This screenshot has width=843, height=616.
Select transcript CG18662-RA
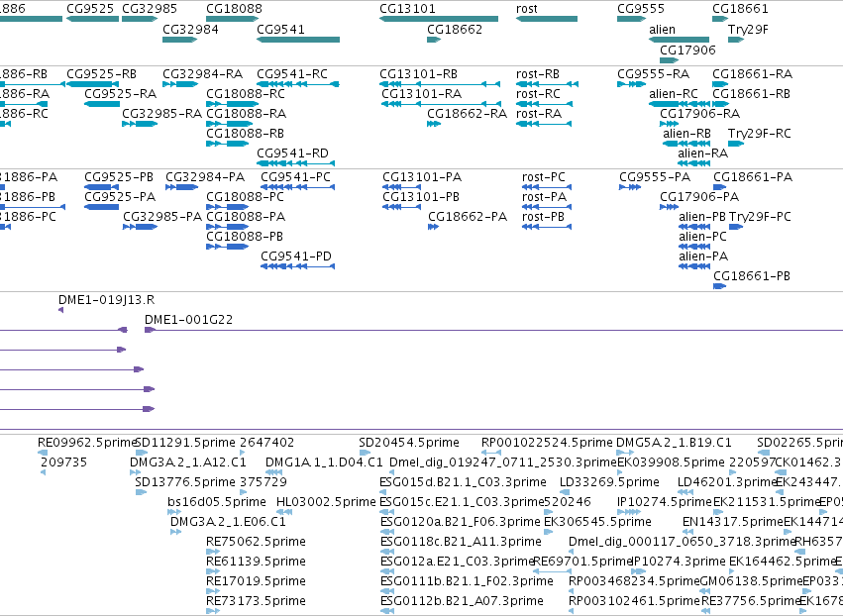pyautogui.click(x=468, y=114)
